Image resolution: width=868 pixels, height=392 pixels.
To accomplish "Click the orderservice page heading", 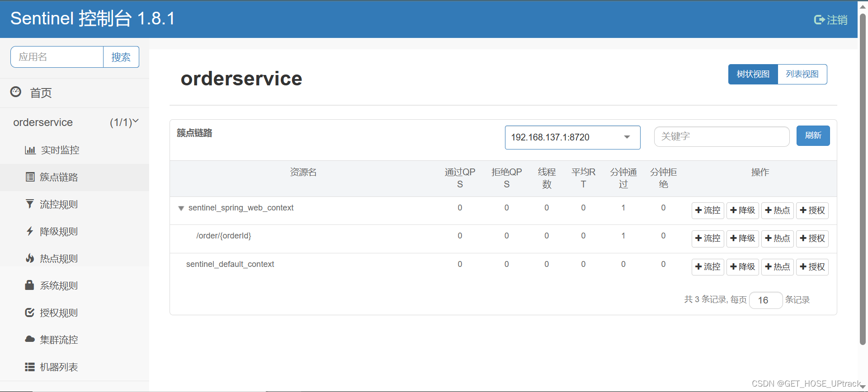I will pyautogui.click(x=241, y=79).
